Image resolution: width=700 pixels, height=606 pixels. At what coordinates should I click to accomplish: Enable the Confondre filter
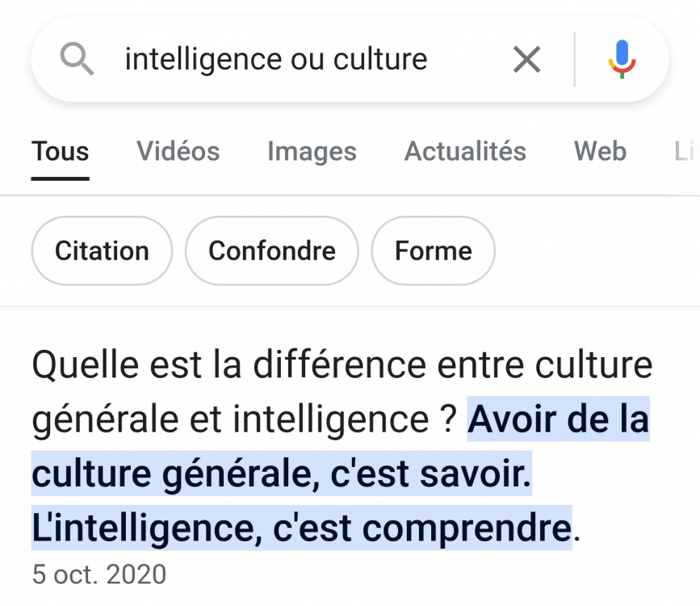[271, 250]
